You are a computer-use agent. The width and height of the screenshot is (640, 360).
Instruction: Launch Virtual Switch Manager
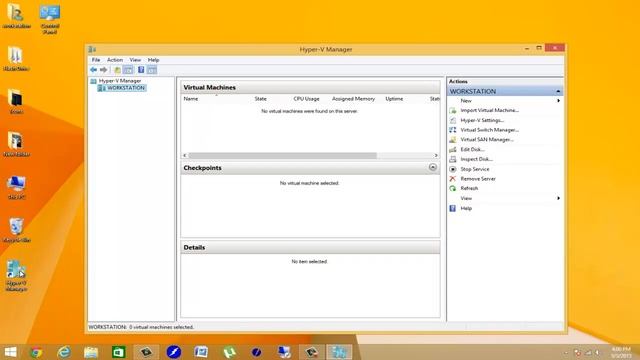(489, 130)
